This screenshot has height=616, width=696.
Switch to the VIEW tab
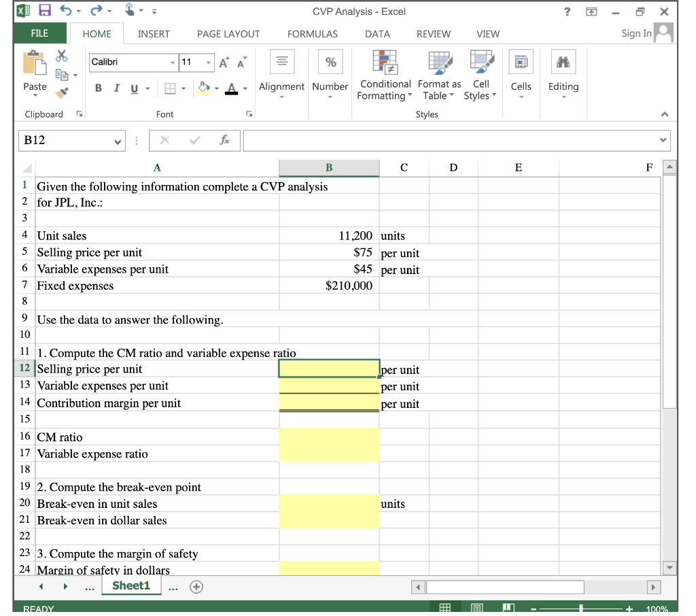pos(488,34)
